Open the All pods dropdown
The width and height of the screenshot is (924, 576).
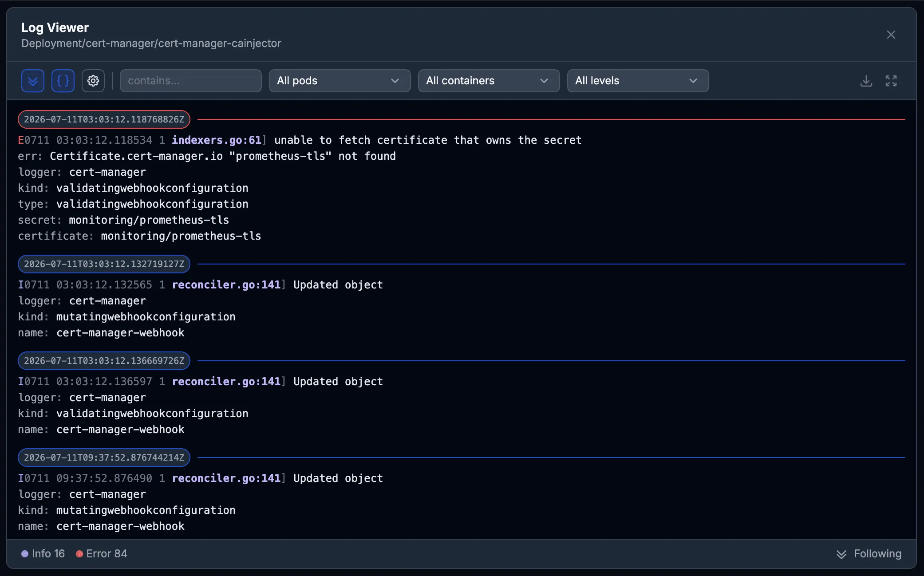(x=340, y=81)
